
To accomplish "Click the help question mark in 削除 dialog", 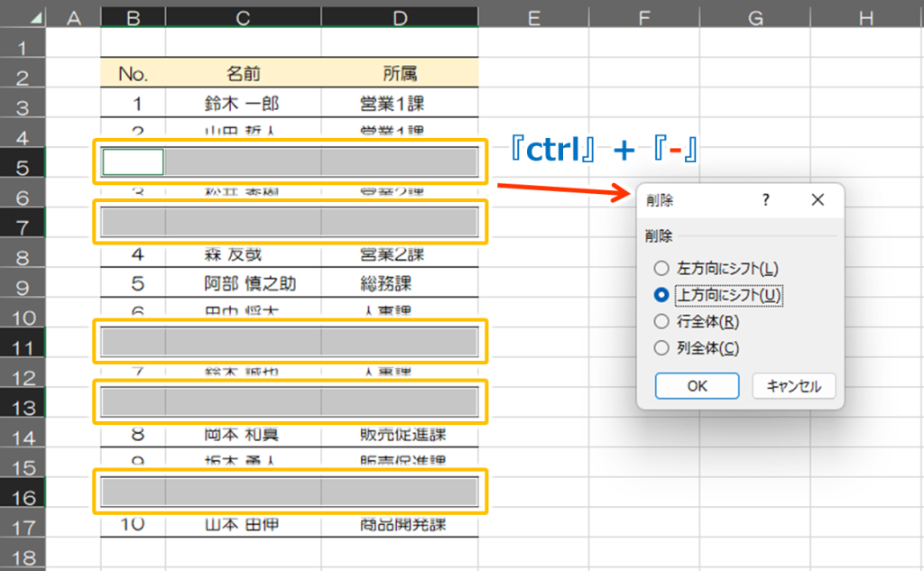I will 765,199.
